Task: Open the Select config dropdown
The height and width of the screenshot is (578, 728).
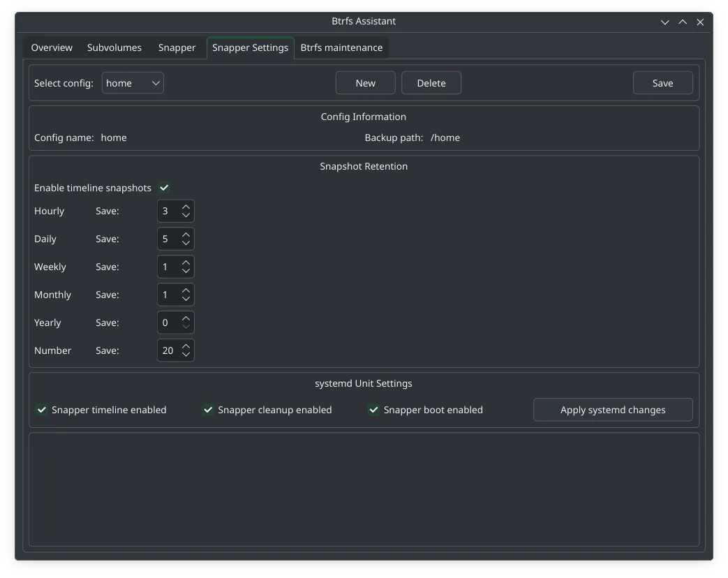Action: [x=133, y=83]
